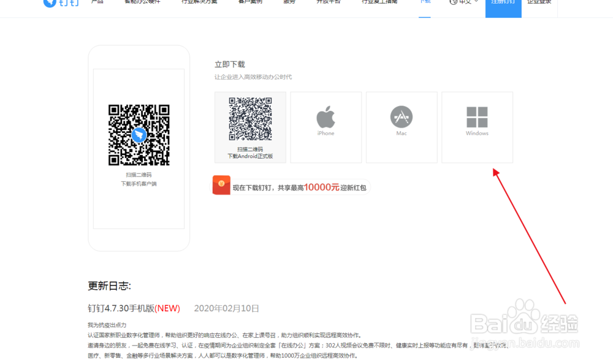
Task: Click the large QR code in phone mockup
Action: tap(139, 135)
